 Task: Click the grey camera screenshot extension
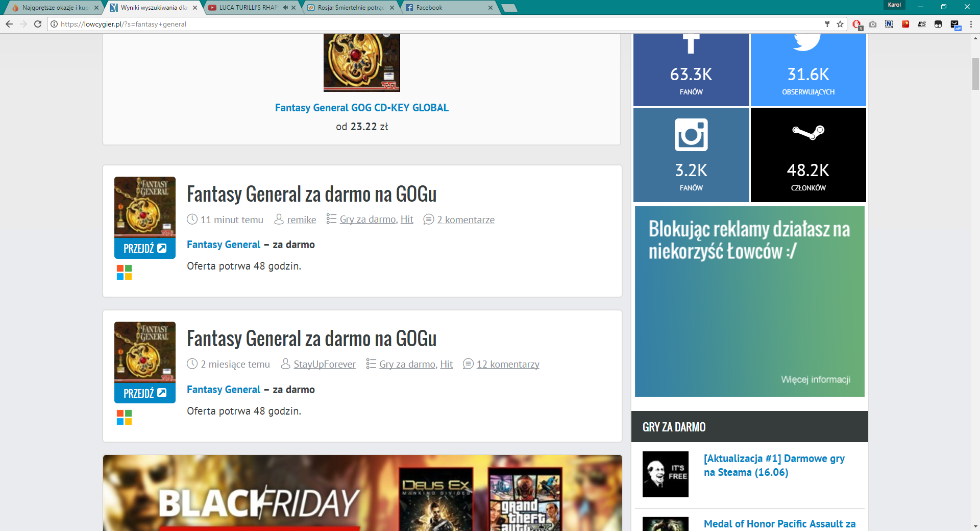tap(873, 24)
